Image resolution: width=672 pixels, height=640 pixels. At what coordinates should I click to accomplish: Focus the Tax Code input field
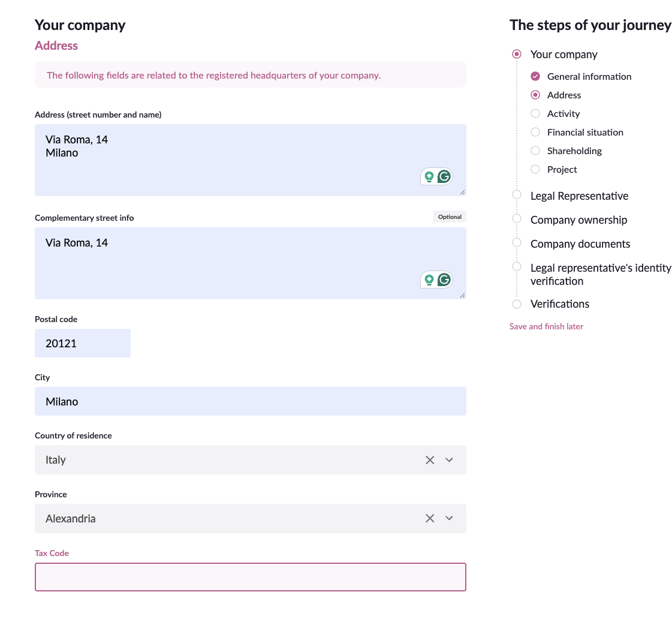(x=251, y=577)
